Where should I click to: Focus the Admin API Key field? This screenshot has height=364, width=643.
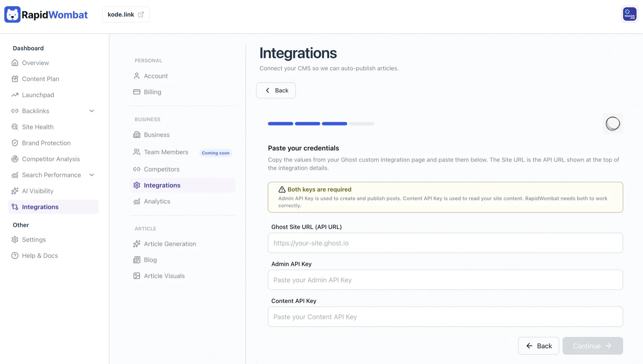coord(445,280)
